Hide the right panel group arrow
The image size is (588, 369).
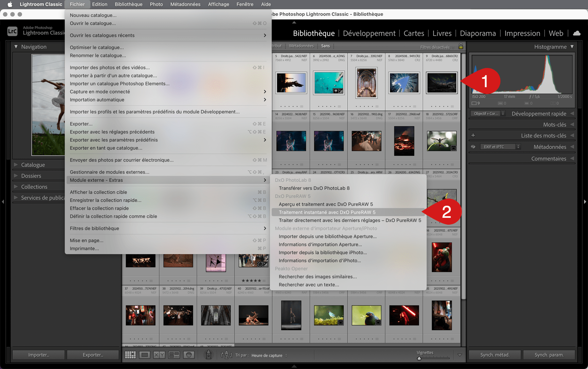[585, 202]
